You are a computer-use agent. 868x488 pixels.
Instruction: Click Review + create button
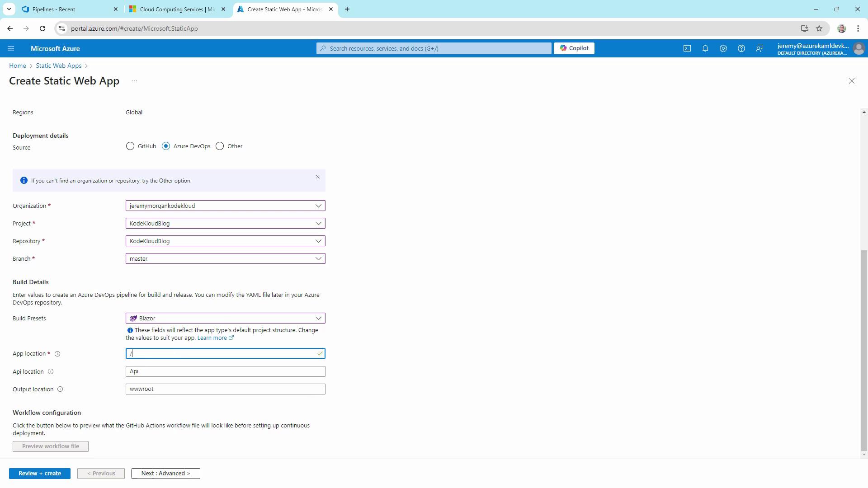[40, 473]
